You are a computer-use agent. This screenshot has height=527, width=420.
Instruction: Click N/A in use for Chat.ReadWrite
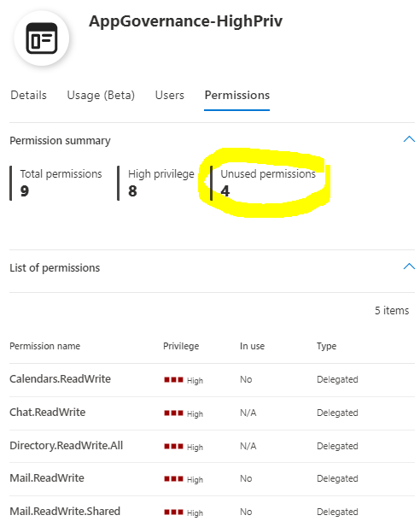pos(248,413)
